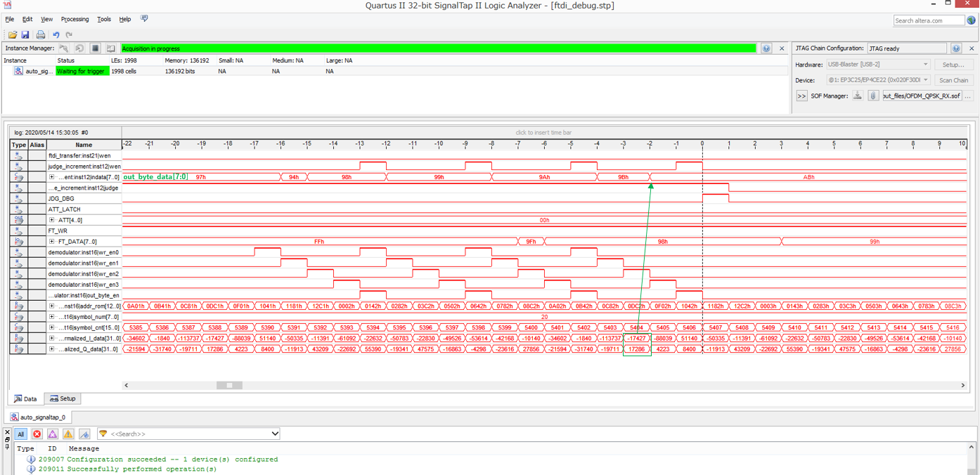
Task: Close the messages panel with its X icon
Action: pos(8,432)
